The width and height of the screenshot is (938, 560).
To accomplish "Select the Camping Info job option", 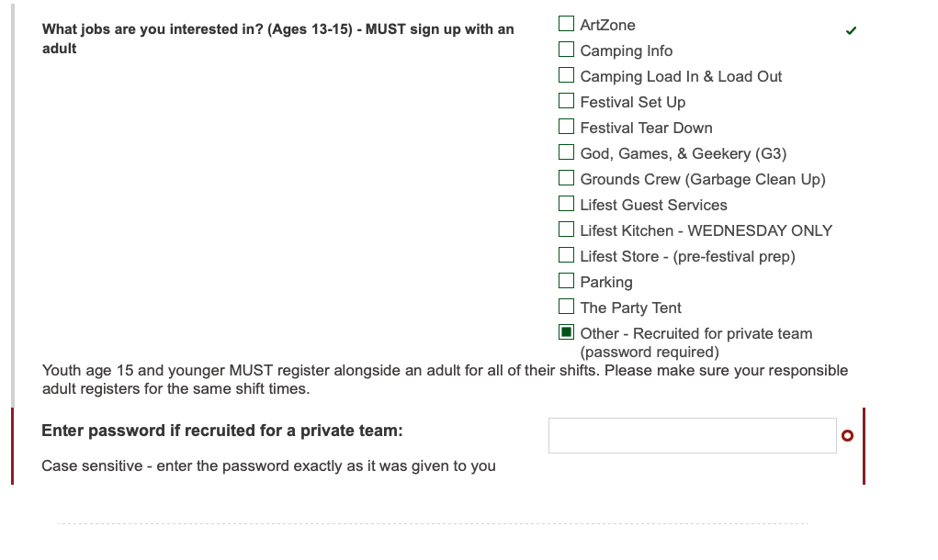I will click(x=566, y=49).
